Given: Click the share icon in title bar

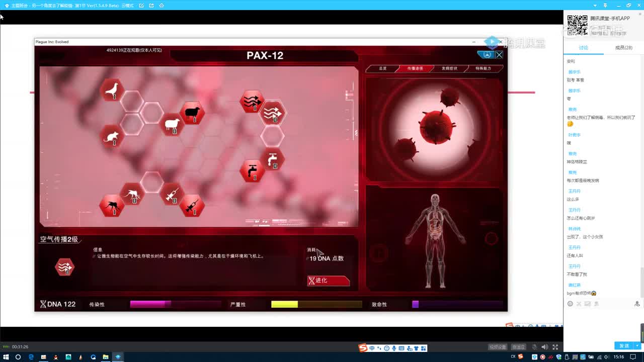Looking at the screenshot, I should coord(151,6).
